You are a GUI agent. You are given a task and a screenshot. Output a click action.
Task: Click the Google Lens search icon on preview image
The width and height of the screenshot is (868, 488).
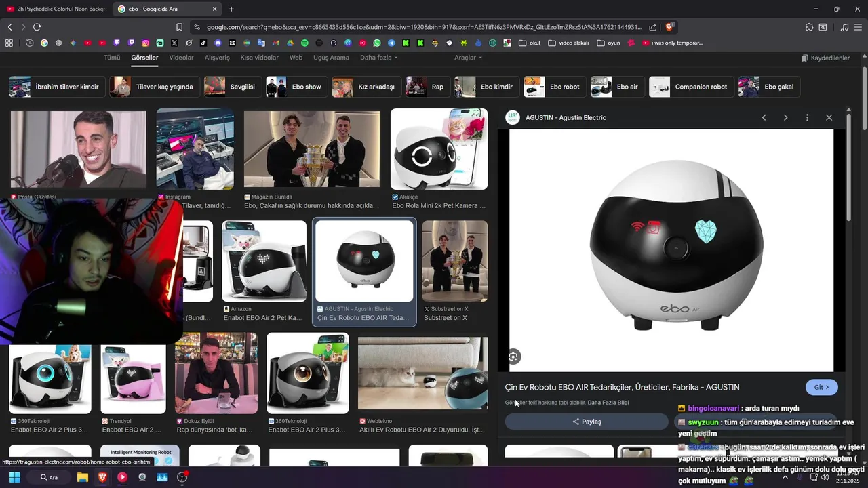(x=513, y=357)
